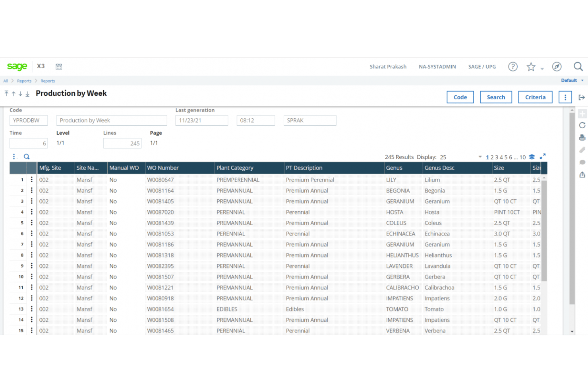Open row 1 actions menu dots
The image size is (588, 392).
pos(32,180)
